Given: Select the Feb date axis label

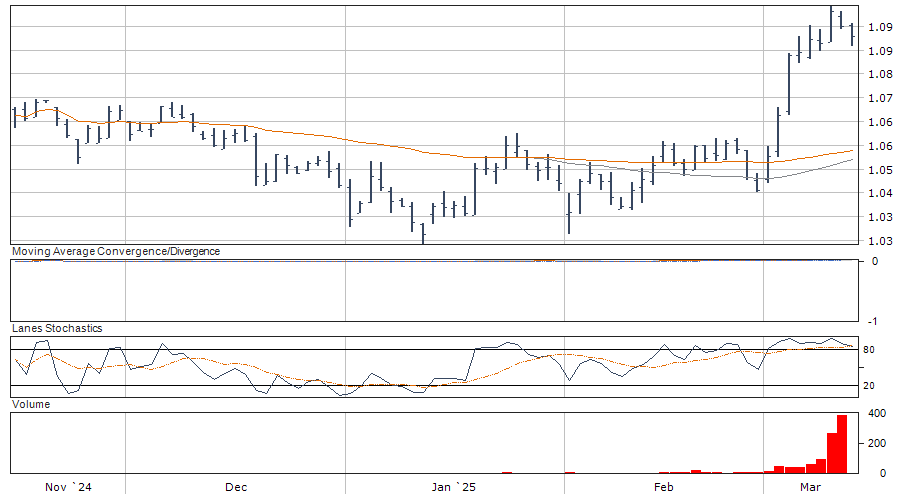Looking at the screenshot, I should pyautogui.click(x=662, y=487).
